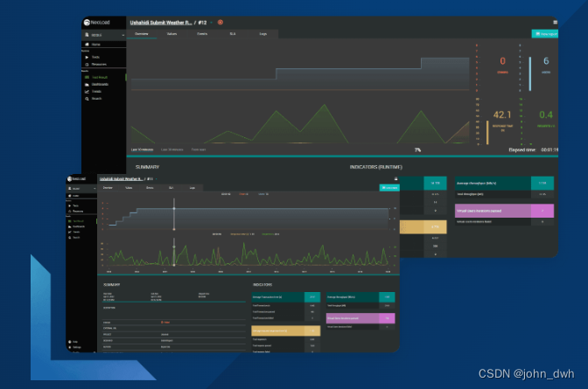Viewport: 588px width, 389px height.
Task: Switch to SLA tab in back window
Action: pos(233,34)
